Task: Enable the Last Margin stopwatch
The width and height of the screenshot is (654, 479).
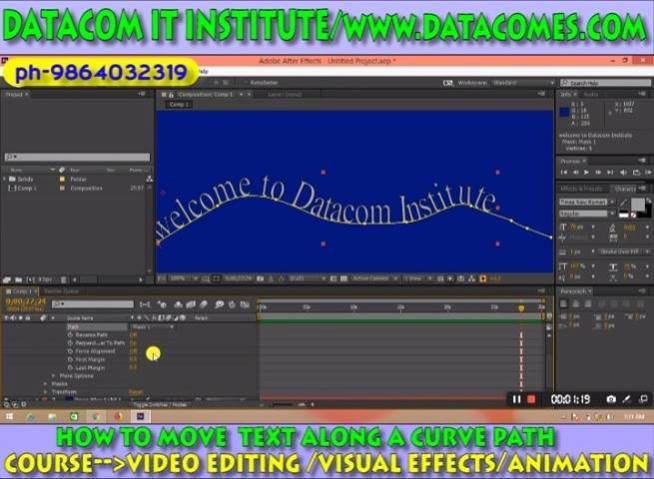Action: click(x=70, y=368)
